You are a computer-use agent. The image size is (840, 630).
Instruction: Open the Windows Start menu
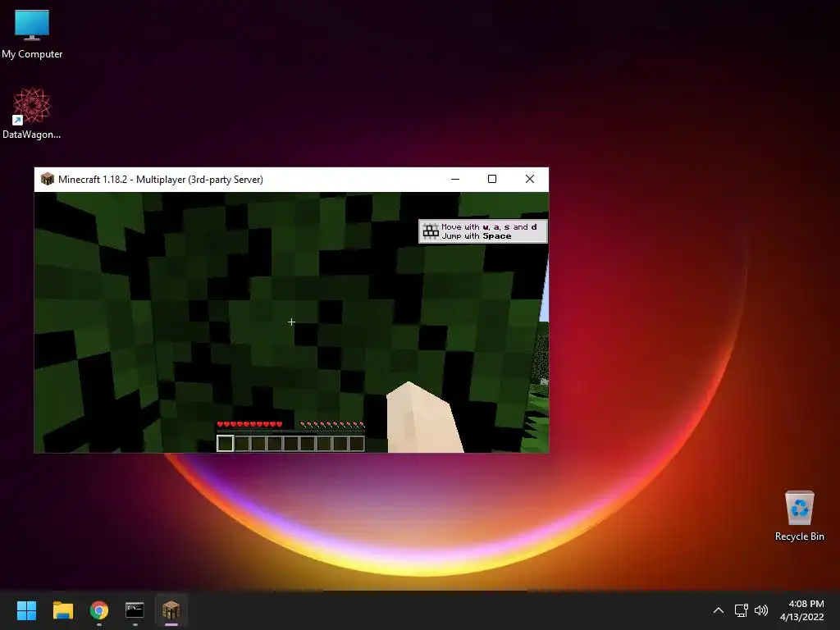tap(26, 610)
